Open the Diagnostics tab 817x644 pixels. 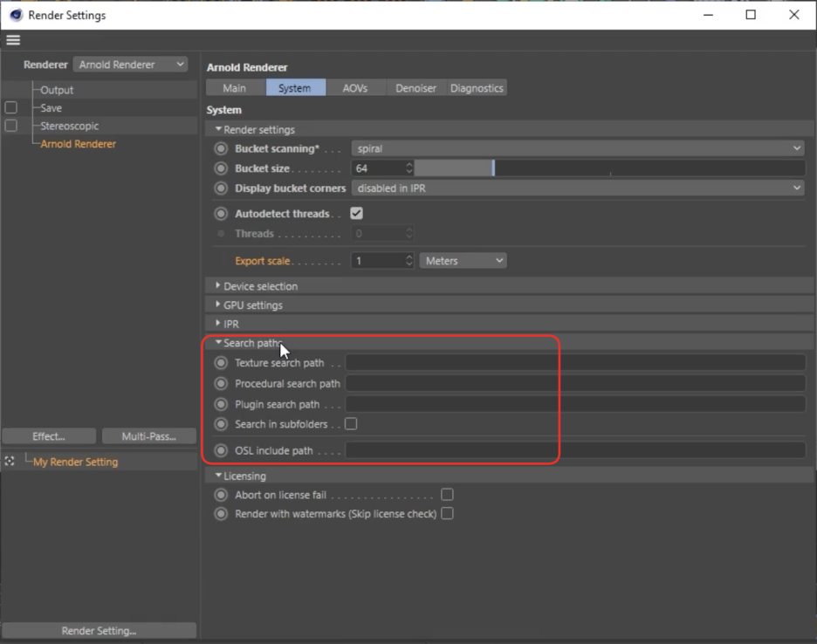[477, 88]
